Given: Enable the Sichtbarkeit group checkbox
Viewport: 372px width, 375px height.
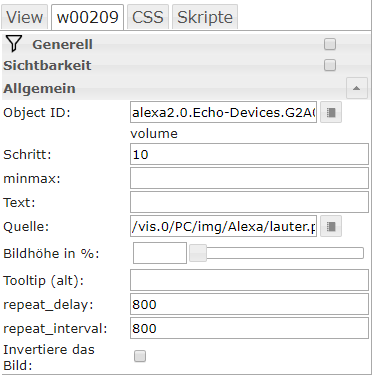Looking at the screenshot, I should pyautogui.click(x=330, y=65).
